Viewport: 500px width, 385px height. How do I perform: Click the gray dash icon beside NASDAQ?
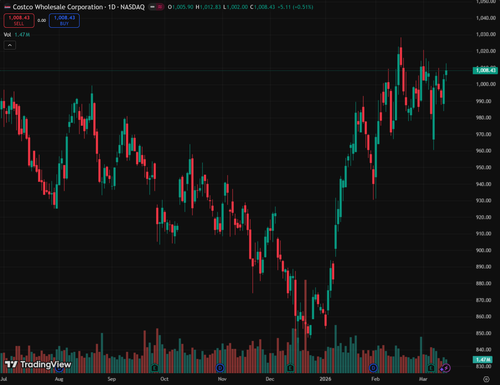(152, 7)
